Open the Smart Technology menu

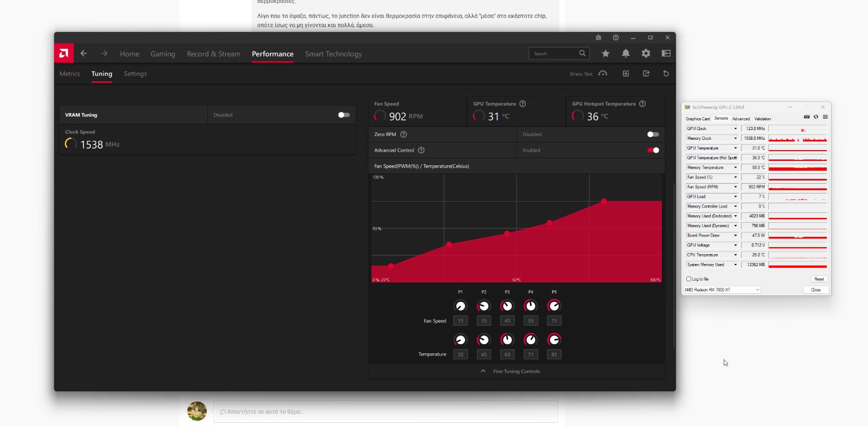[x=334, y=54]
